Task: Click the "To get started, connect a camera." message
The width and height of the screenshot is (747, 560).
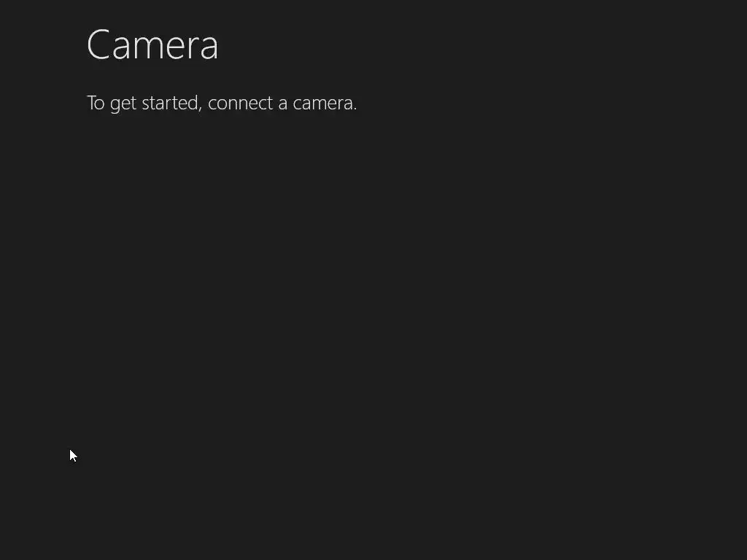Action: [222, 103]
